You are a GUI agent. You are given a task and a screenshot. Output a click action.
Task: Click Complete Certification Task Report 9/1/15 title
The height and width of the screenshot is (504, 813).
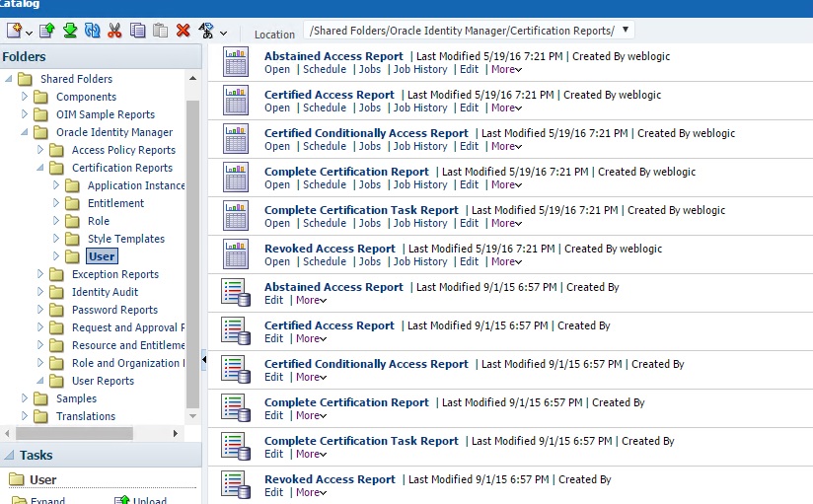361,441
